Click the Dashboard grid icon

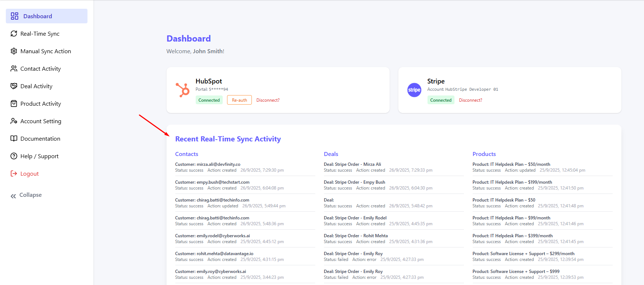coord(15,16)
